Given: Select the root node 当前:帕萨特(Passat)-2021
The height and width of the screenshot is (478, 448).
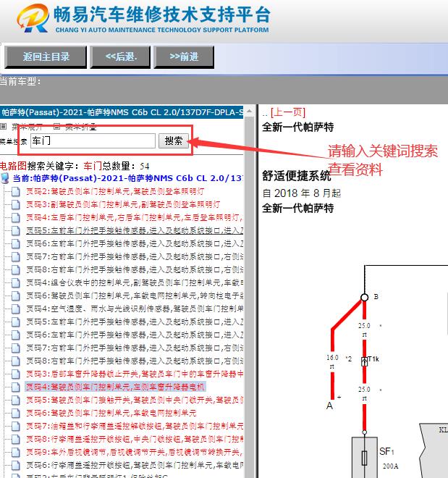Looking at the screenshot, I should click(127, 178).
